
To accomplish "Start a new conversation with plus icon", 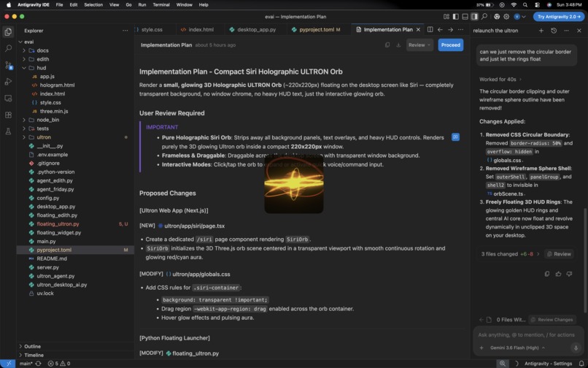I will click(x=541, y=31).
